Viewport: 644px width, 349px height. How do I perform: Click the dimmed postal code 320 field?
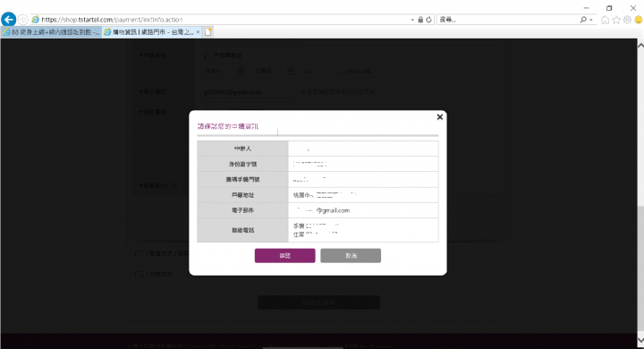(x=318, y=71)
